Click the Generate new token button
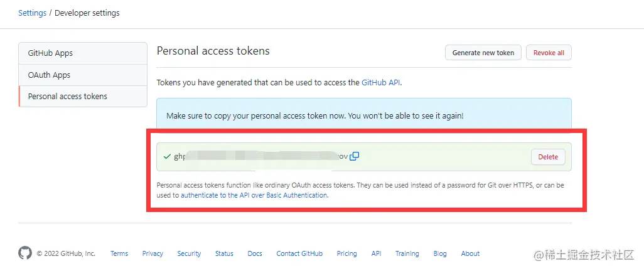Screen dimensions: 644x271 [483, 53]
